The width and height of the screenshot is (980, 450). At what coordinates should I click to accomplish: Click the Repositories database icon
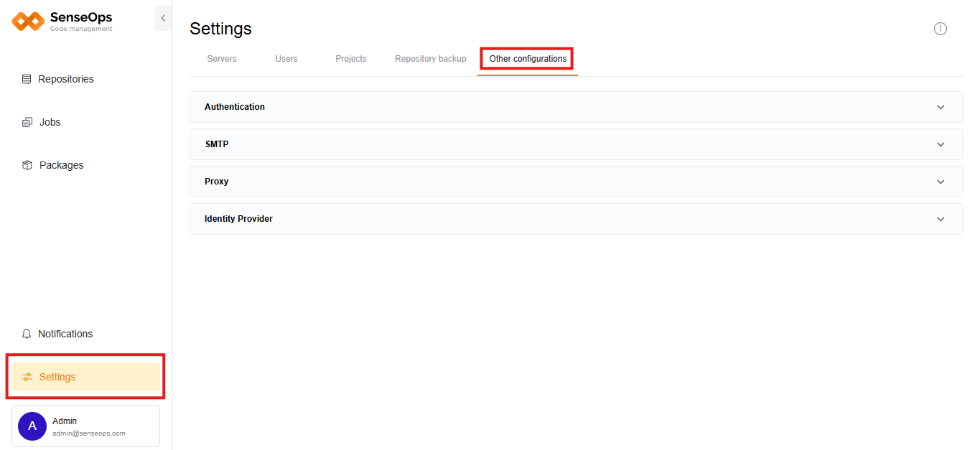(x=27, y=79)
